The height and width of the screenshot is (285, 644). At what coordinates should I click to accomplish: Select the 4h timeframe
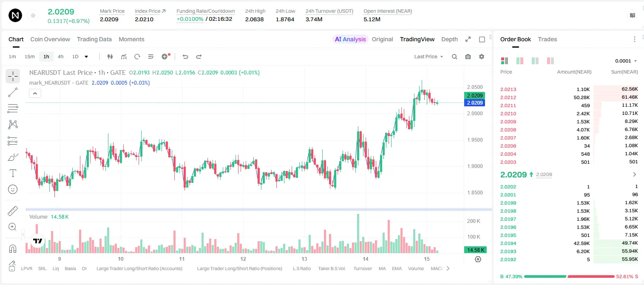click(x=61, y=57)
